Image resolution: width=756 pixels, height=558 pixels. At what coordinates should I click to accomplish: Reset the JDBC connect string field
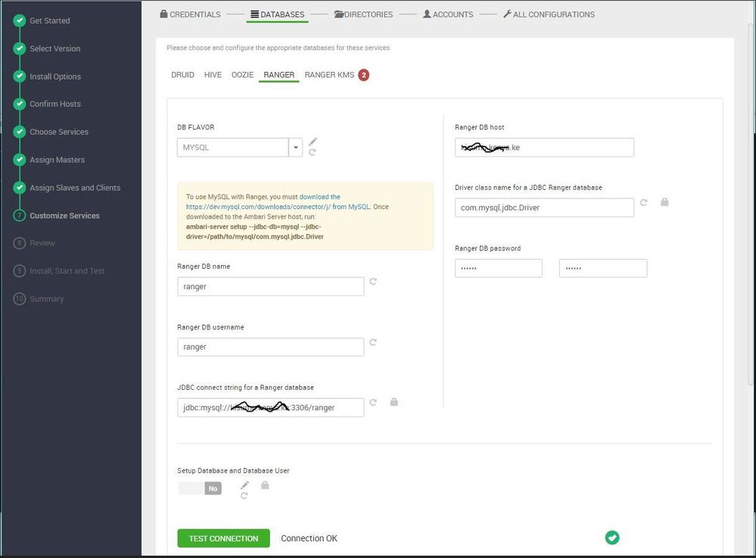372,402
